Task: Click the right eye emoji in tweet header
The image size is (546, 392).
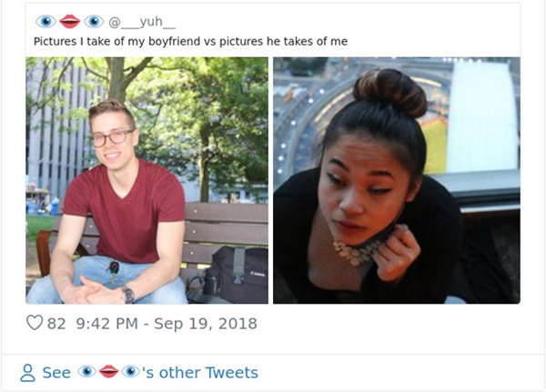Action: tap(94, 21)
